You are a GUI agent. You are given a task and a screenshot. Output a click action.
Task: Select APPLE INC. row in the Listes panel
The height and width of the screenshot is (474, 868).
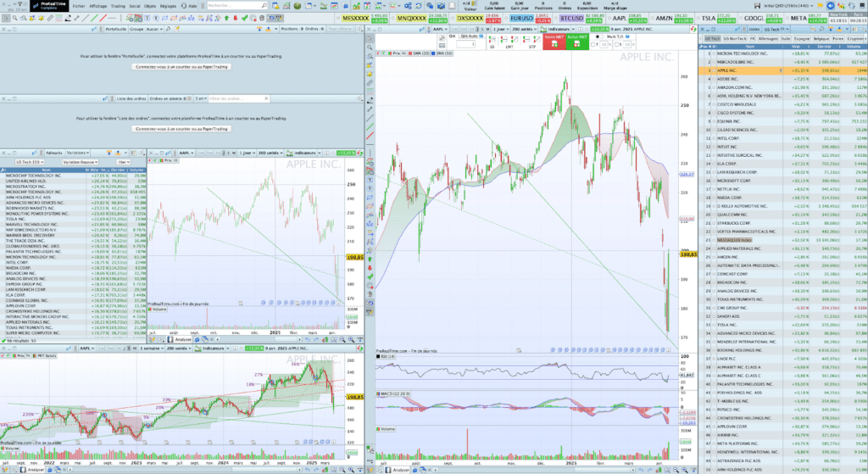click(783, 70)
